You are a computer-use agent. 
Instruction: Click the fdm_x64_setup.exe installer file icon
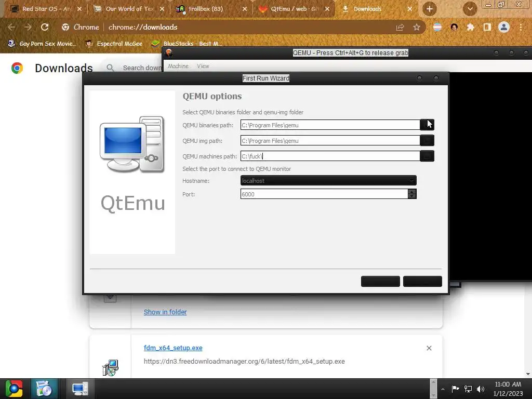tap(110, 368)
